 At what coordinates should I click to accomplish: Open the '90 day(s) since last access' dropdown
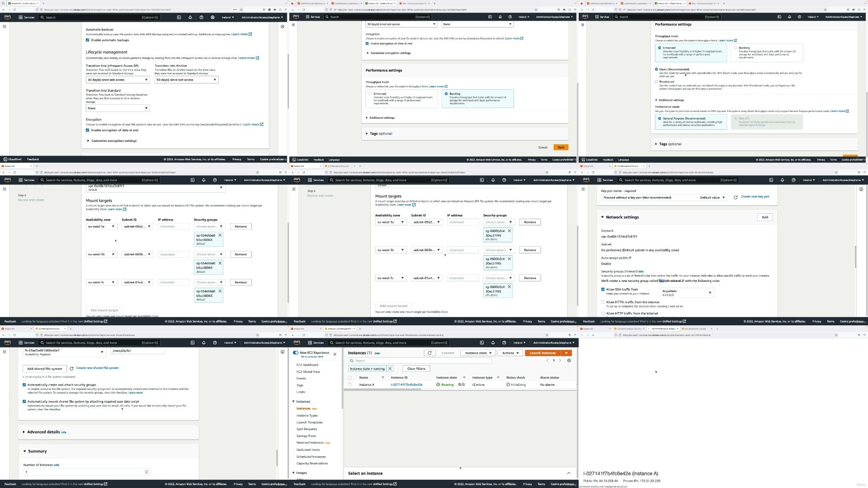point(186,80)
